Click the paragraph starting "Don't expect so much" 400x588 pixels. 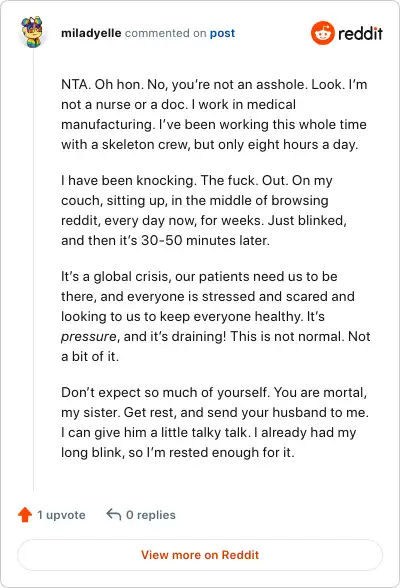(x=215, y=422)
